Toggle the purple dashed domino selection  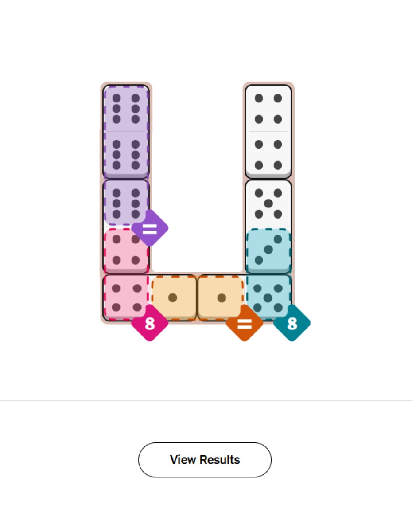125,131
